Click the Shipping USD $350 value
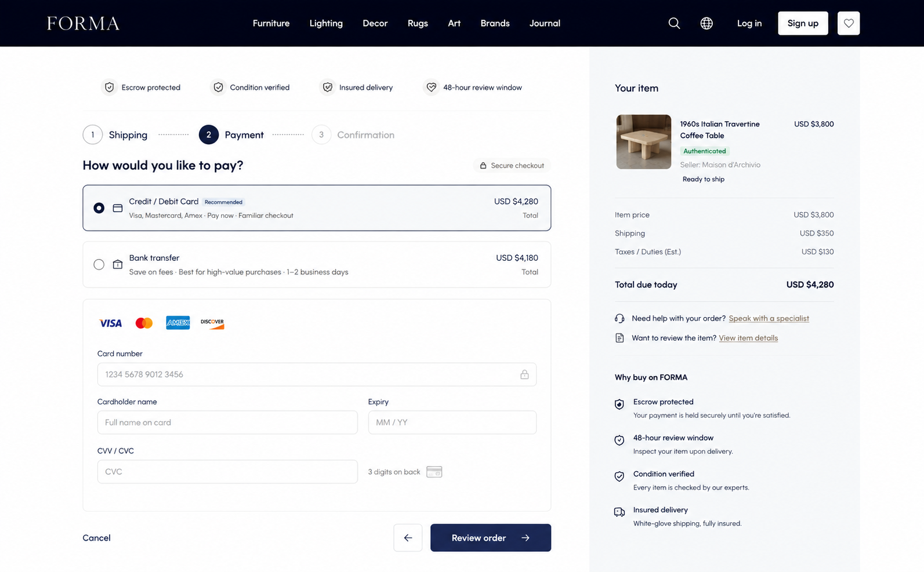The height and width of the screenshot is (572, 924). [x=817, y=233]
